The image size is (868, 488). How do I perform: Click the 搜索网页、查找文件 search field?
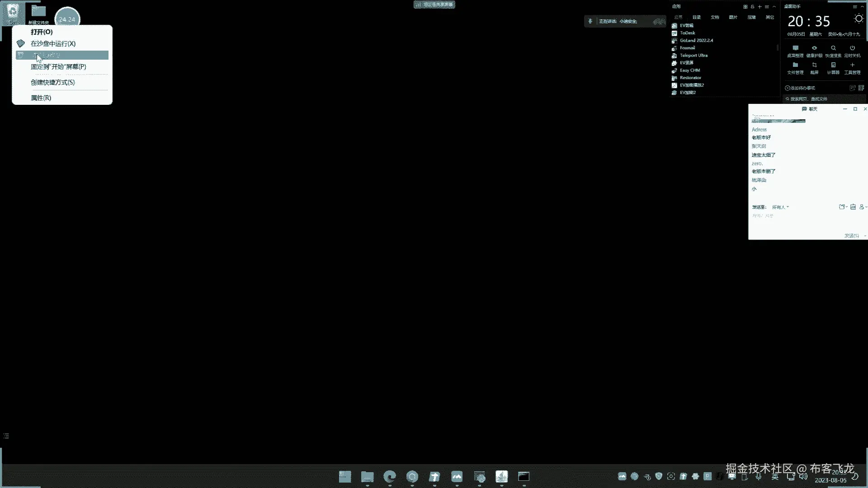809,99
